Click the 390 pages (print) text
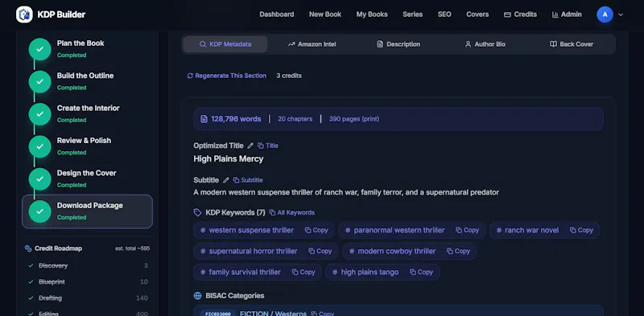Viewport: 644px width, 316px height. coord(354,119)
